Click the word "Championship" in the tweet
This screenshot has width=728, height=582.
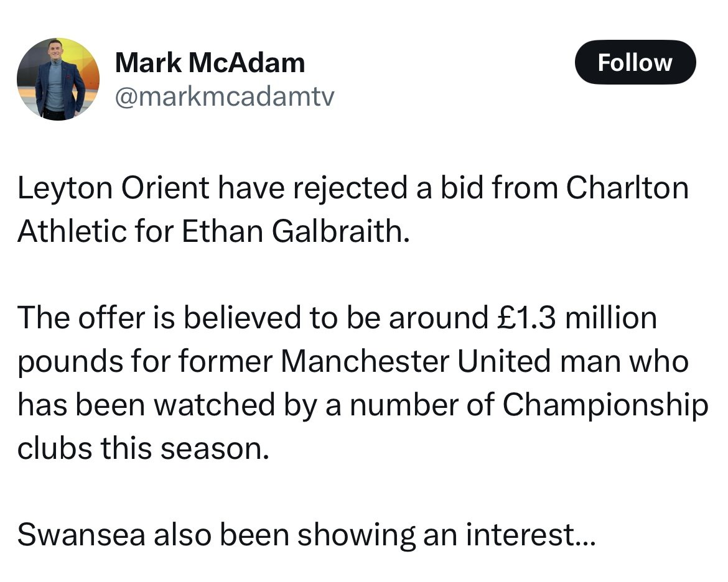pos(605,405)
